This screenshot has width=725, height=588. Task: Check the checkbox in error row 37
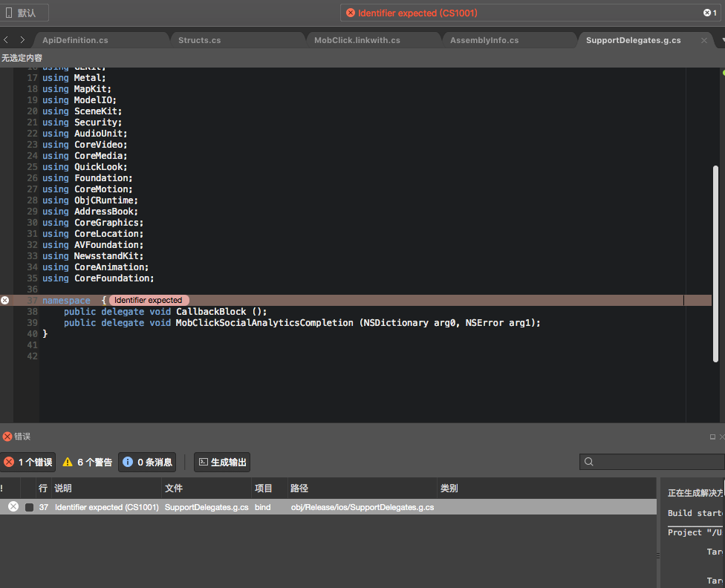[x=29, y=507]
